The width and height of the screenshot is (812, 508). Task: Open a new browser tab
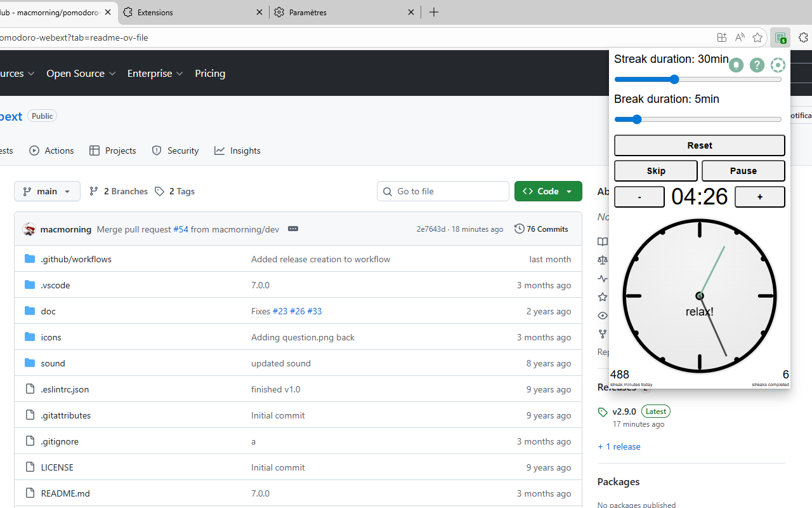[x=434, y=12]
